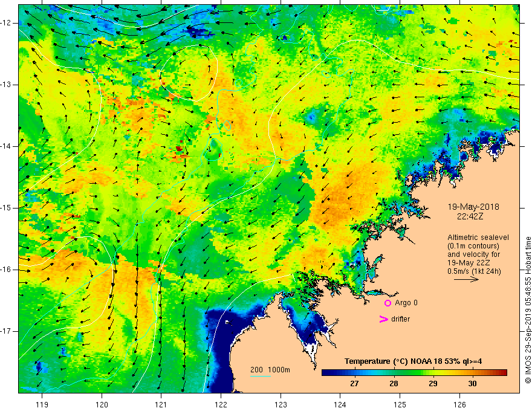Click the "Temperature (°C) NOAA 18 53% ql>=4" title
This screenshot has width=532, height=411.
coord(414,361)
